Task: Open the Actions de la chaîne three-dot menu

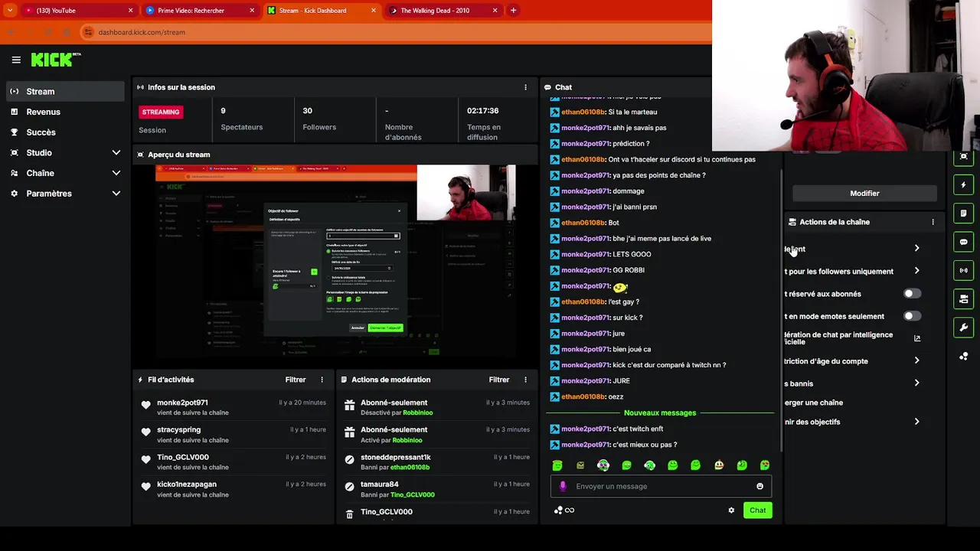Action: point(933,222)
